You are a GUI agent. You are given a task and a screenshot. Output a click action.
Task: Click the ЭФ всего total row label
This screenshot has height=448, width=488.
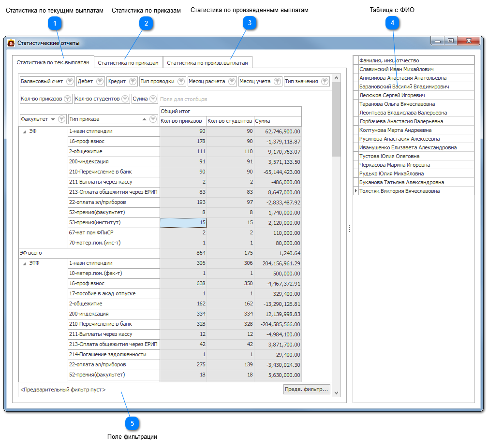pyautogui.click(x=89, y=253)
